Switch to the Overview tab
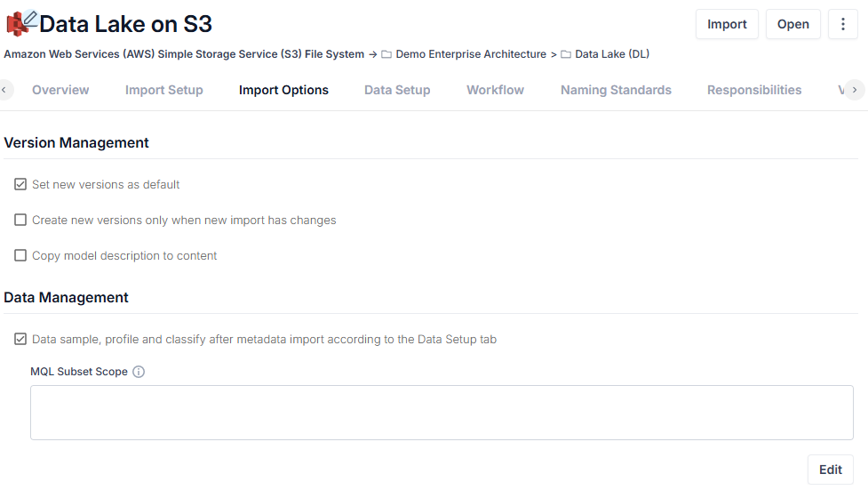868x490 pixels. coord(60,90)
